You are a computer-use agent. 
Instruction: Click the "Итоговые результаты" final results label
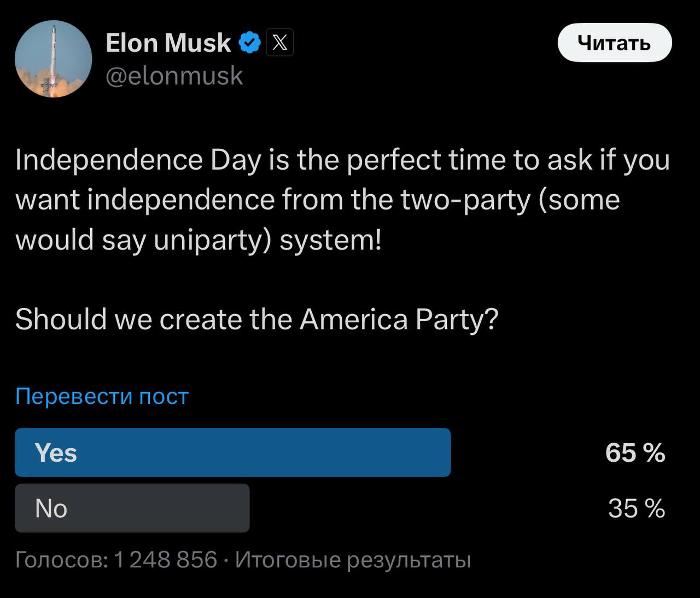coord(353,560)
